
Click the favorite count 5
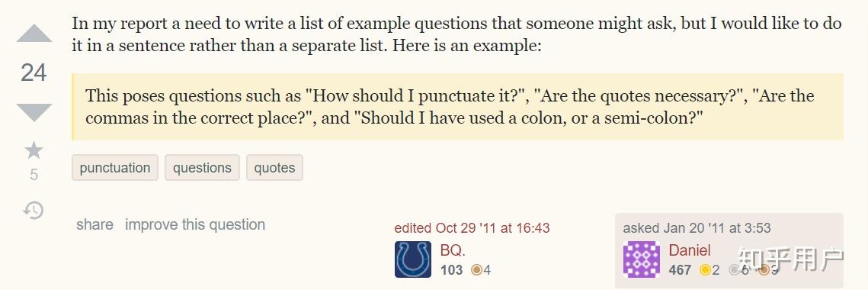34,176
